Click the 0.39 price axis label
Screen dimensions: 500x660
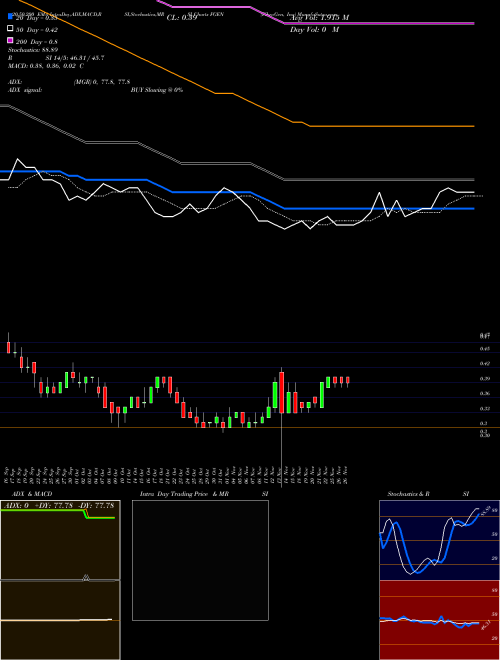click(484, 379)
